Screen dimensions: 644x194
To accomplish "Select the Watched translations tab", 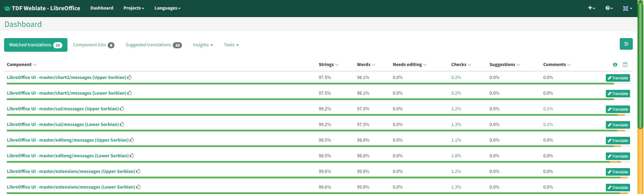I will coord(36,45).
